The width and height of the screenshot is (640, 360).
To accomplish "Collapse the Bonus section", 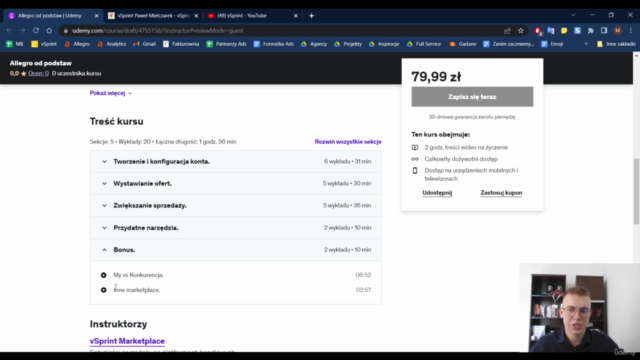I will (236, 250).
